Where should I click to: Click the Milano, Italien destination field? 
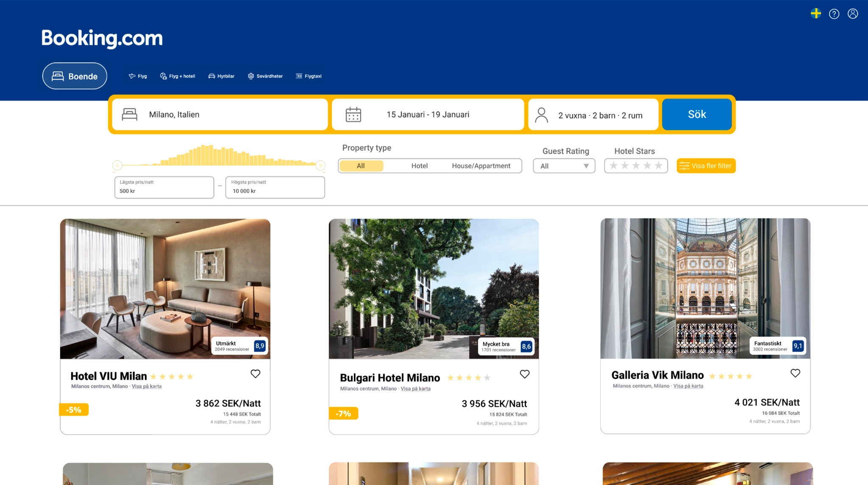coord(220,114)
